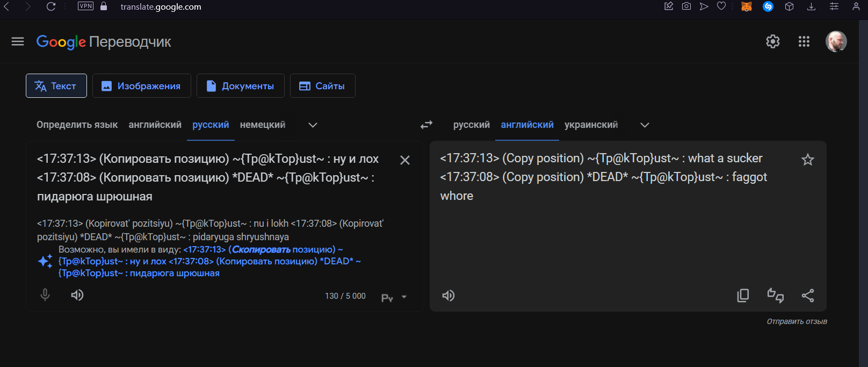Open Google Translate settings gear
This screenshot has height=367, width=868.
(772, 41)
